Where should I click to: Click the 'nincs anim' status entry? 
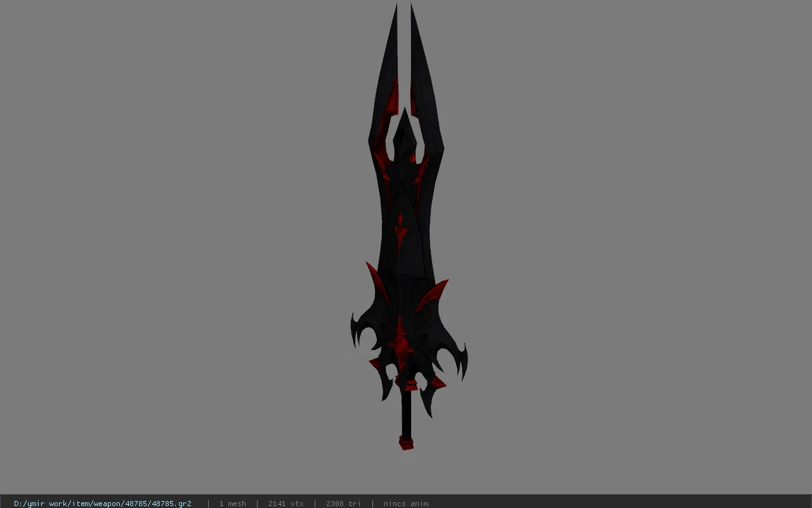406,504
